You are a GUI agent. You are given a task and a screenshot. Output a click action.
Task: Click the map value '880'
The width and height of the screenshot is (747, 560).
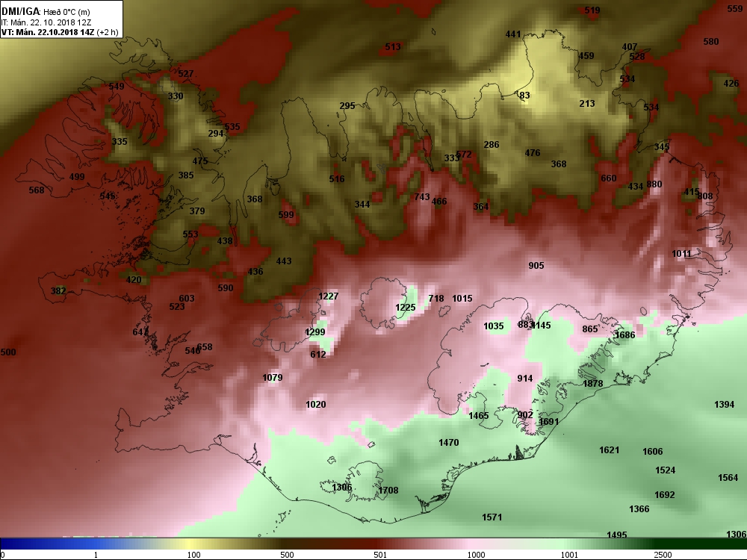tap(654, 184)
